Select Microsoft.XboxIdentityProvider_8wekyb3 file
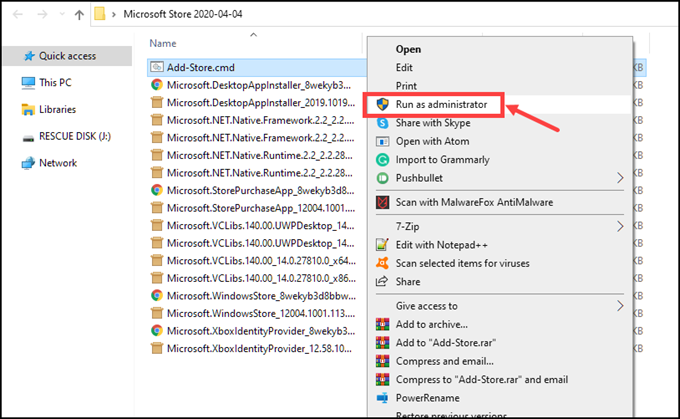The height and width of the screenshot is (419, 680). click(x=261, y=331)
